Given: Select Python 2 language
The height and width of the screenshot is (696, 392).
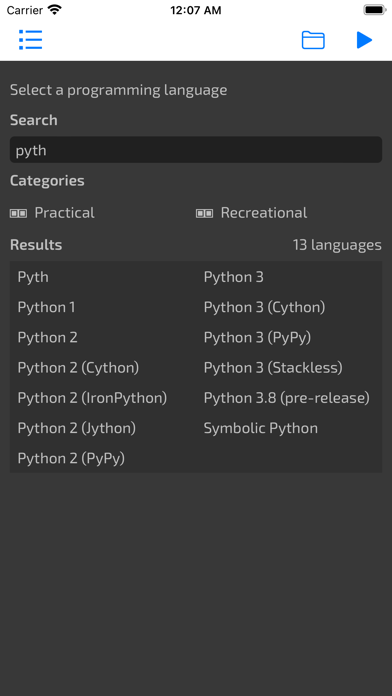Looking at the screenshot, I should tap(48, 338).
